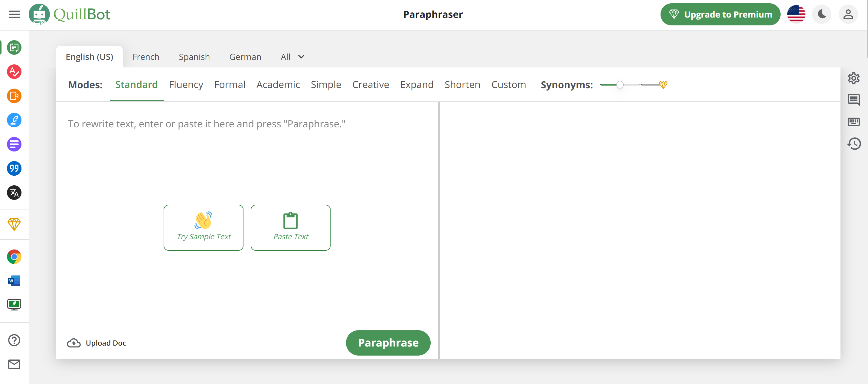Expand the All languages dropdown
This screenshot has height=384, width=868.
tap(292, 57)
